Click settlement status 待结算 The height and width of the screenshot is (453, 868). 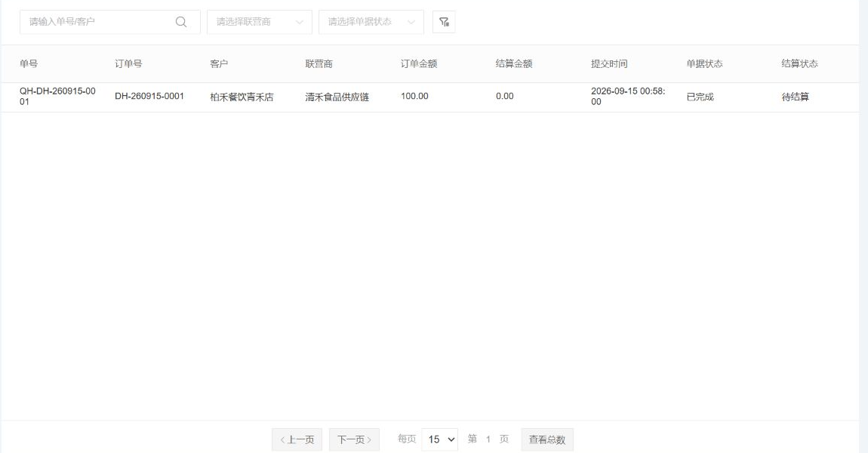[x=796, y=97]
